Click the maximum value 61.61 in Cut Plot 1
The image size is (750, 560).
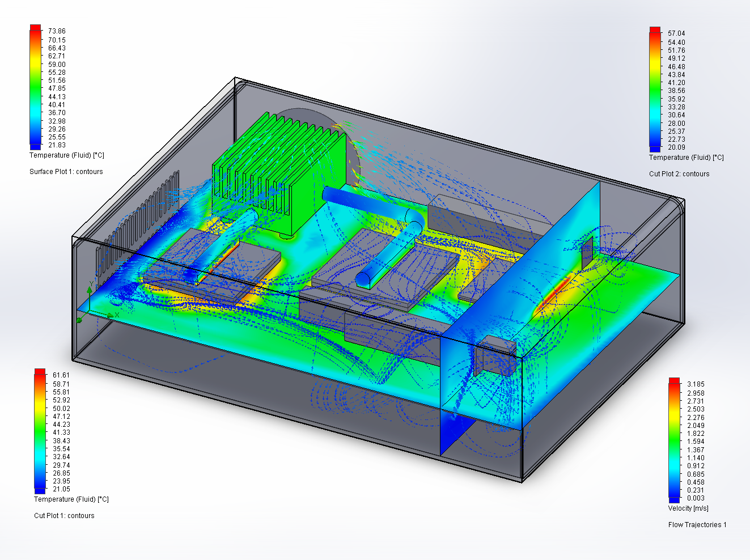click(x=61, y=375)
